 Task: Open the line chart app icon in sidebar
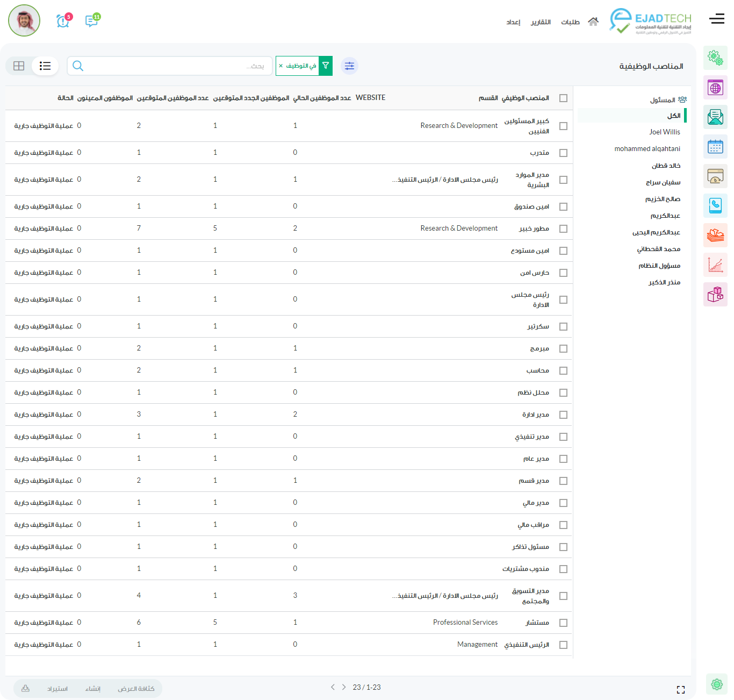click(715, 265)
